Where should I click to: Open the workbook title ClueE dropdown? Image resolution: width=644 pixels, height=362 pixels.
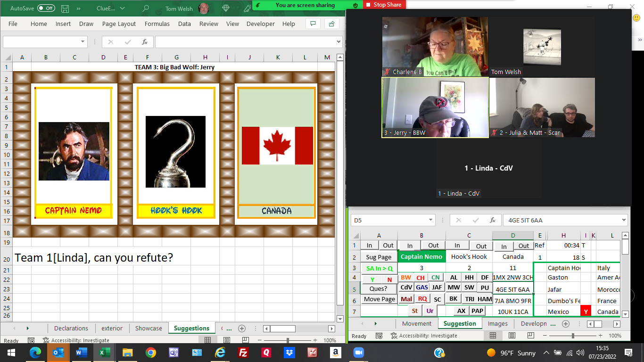click(123, 8)
